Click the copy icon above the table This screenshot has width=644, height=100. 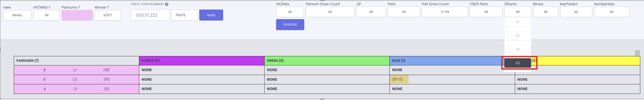[x=637, y=53]
